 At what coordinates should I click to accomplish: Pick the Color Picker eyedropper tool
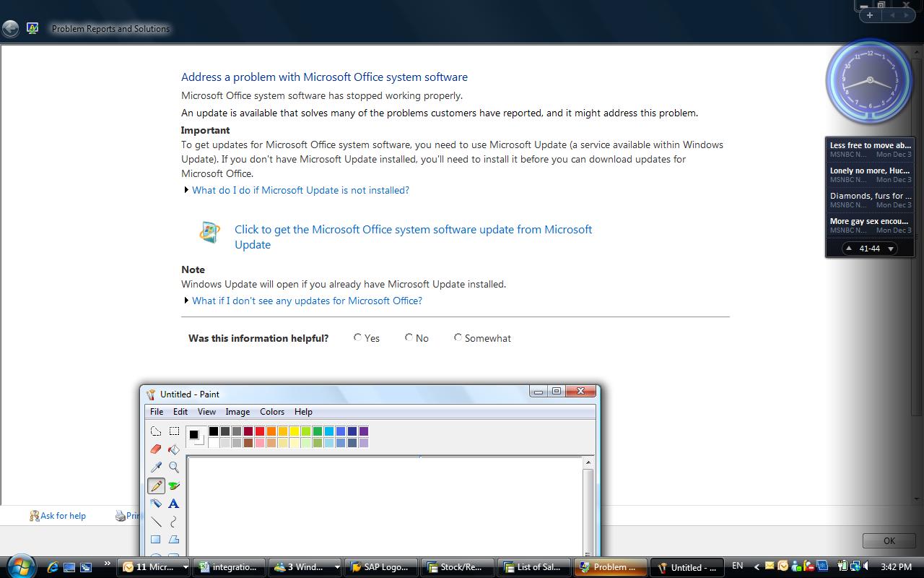156,467
